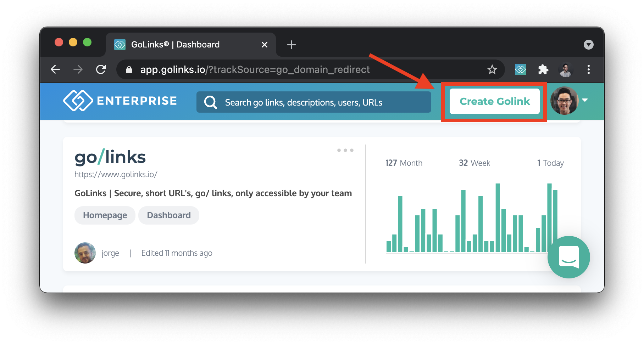The height and width of the screenshot is (345, 644).
Task: Open the GoLinks browser extension icon
Action: pyautogui.click(x=520, y=69)
